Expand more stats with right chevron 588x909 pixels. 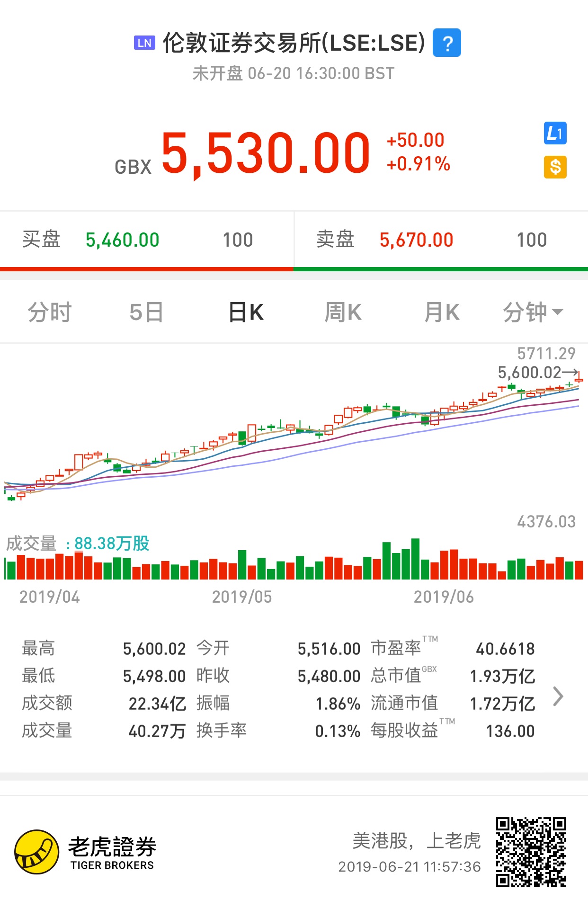coord(559,696)
